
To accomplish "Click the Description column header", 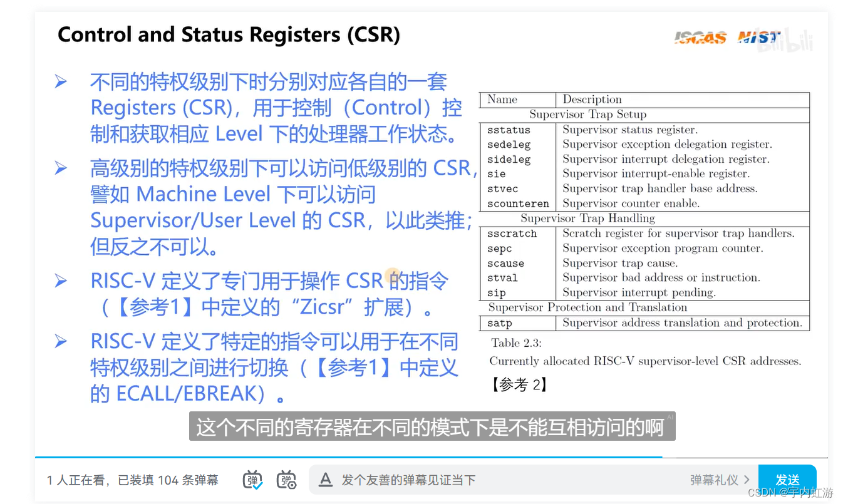I will [x=592, y=100].
